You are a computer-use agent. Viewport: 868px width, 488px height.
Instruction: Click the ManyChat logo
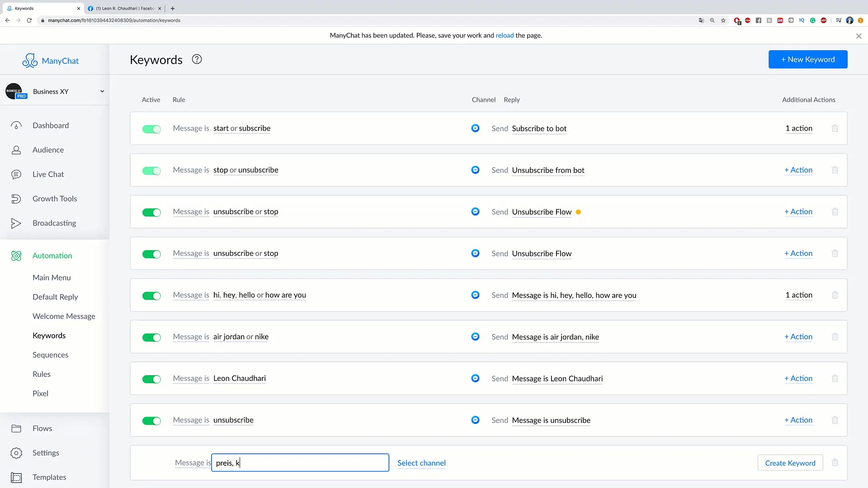[x=51, y=61]
